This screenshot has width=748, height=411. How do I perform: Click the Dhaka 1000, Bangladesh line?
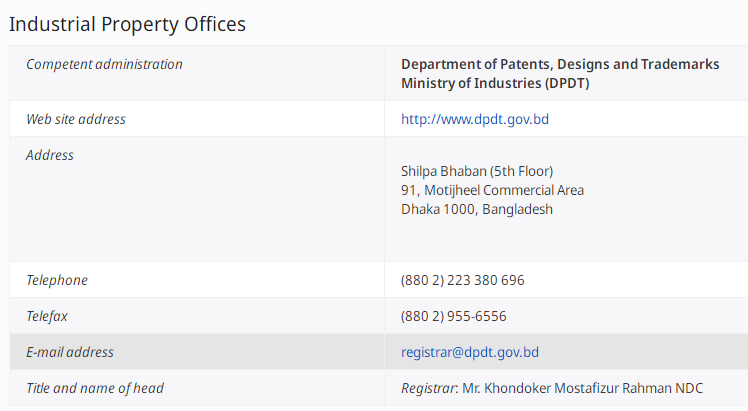click(477, 209)
